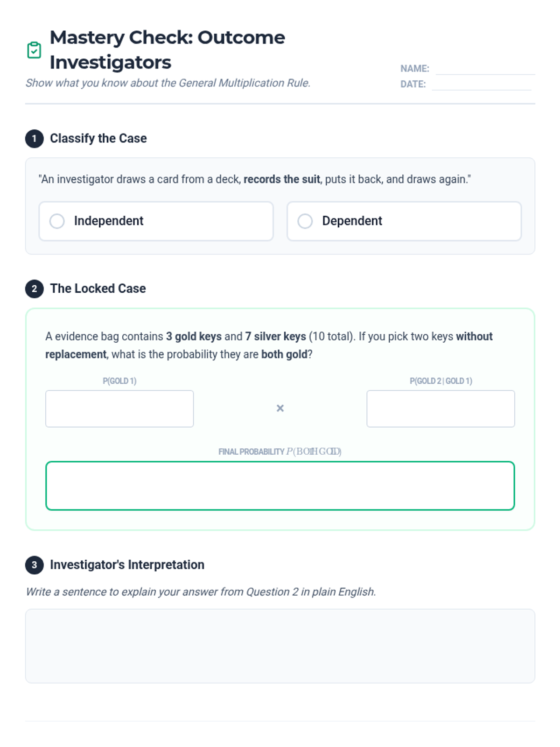Click the card-drawing scenario quote text
This screenshot has height=747, width=560.
[x=255, y=179]
